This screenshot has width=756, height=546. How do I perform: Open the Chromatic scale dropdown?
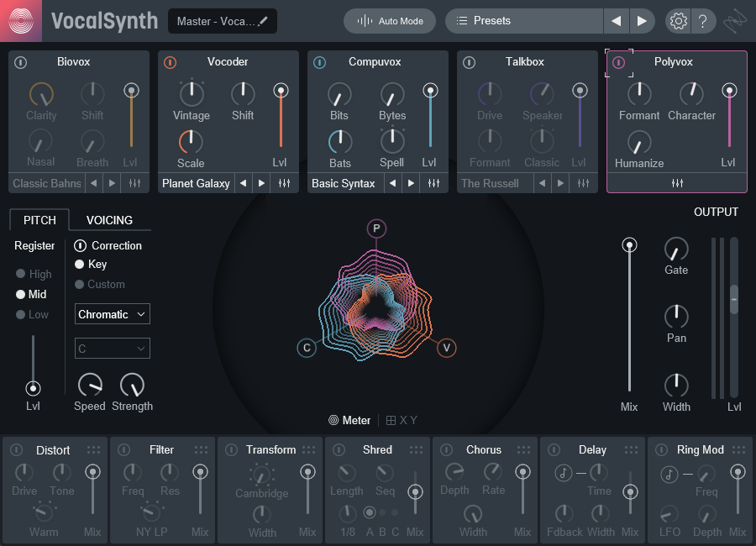113,314
